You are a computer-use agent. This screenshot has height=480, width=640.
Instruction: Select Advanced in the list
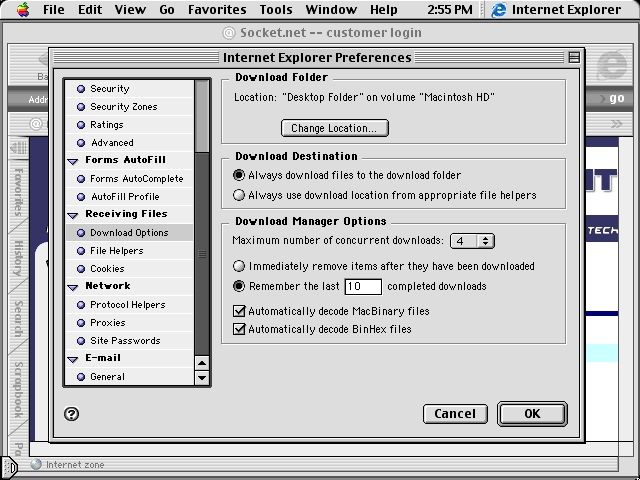130,142
